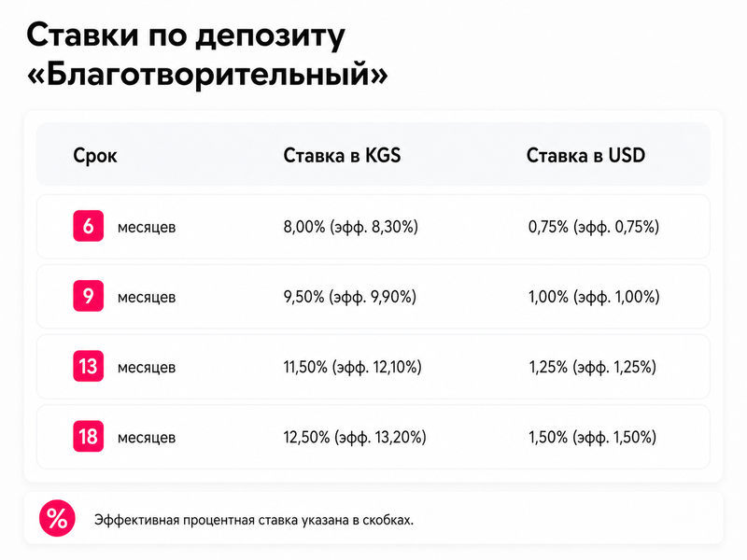Select the Срок column header
The height and width of the screenshot is (560, 747).
95,156
